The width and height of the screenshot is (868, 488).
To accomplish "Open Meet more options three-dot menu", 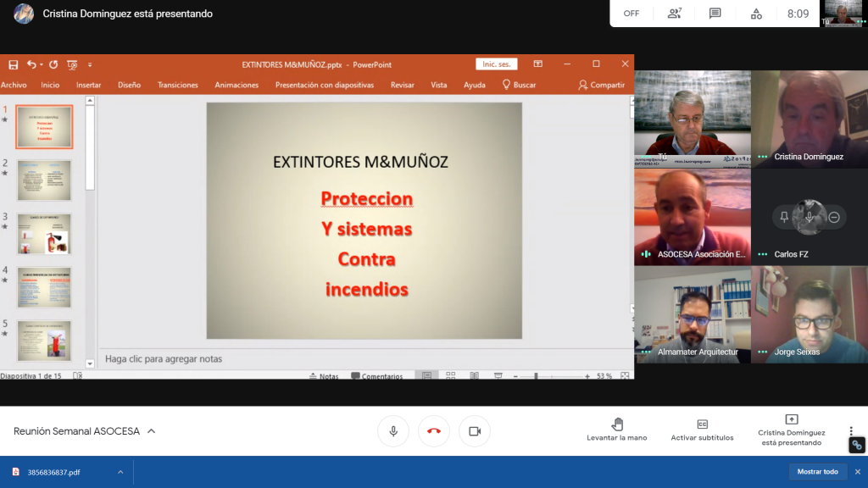I will point(851,431).
